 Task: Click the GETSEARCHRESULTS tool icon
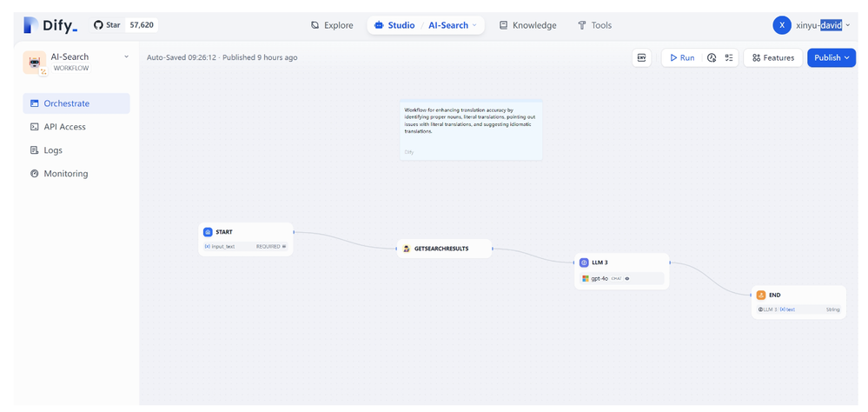(407, 249)
